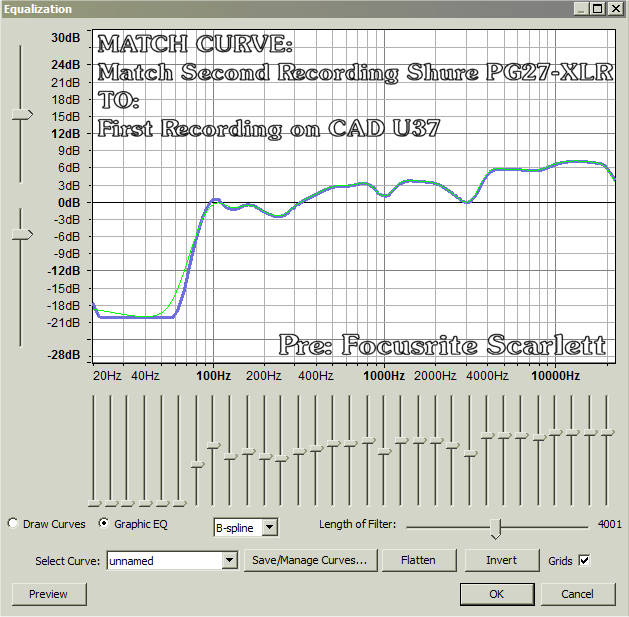This screenshot has height=617, width=629.
Task: Click the 1000Hz frequency axis label
Action: tap(384, 376)
